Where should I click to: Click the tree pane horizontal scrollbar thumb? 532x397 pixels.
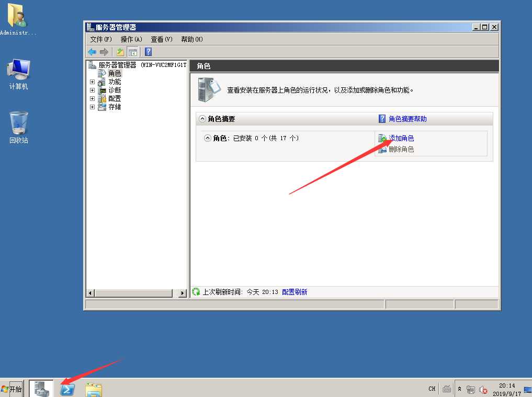click(x=133, y=293)
